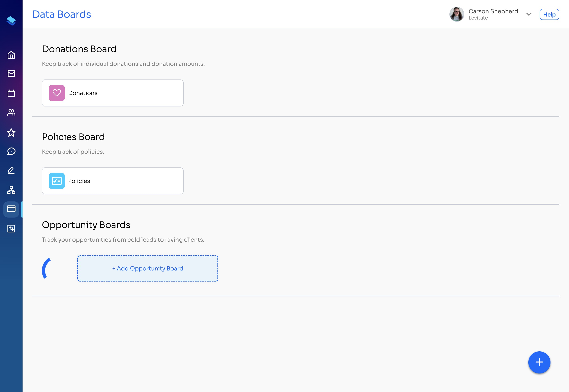This screenshot has width=569, height=392.
Task: Open the email envelope icon in sidebar
Action: 11,73
